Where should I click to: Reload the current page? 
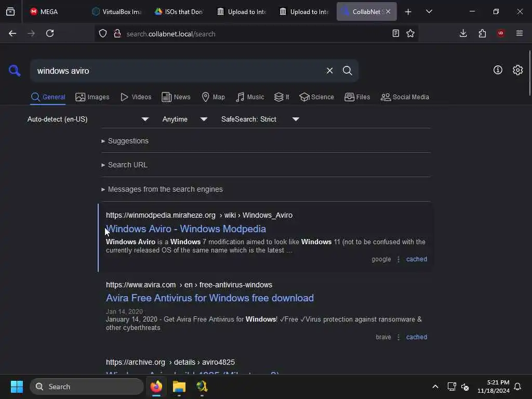[x=50, y=33]
